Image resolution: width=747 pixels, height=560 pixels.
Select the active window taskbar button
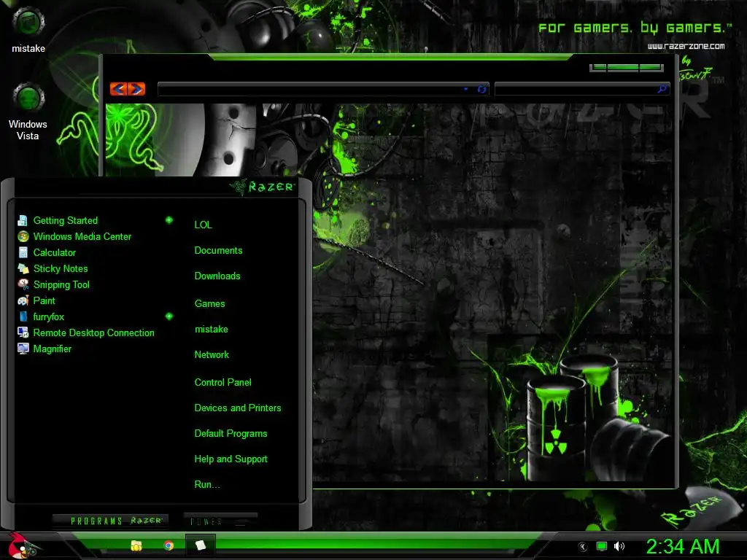(x=200, y=545)
